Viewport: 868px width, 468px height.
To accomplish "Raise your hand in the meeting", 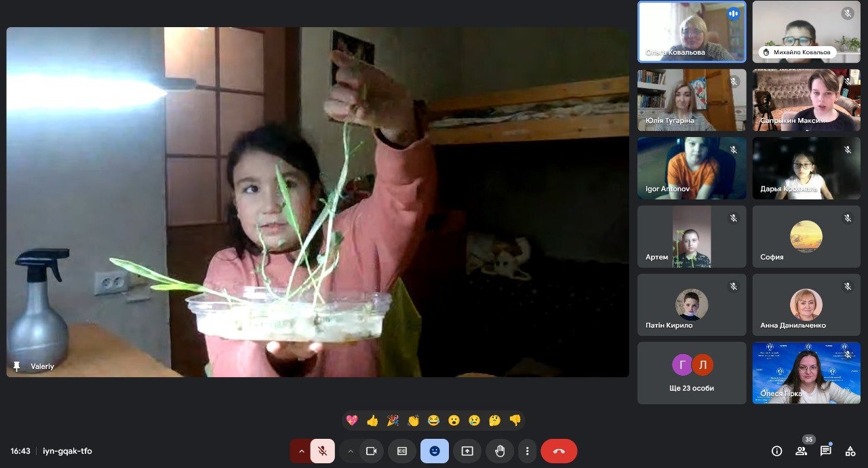I will (x=500, y=451).
